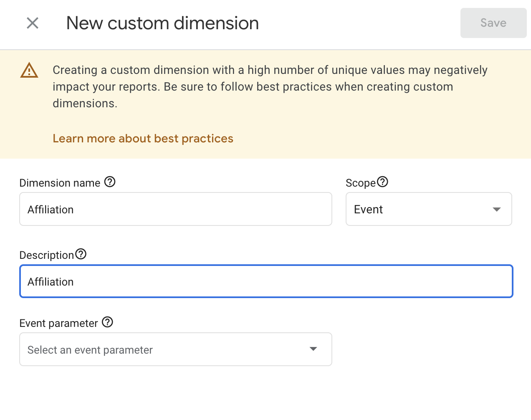Focus the Description text field
Viewport: 531px width, 420px height.
pos(266,281)
